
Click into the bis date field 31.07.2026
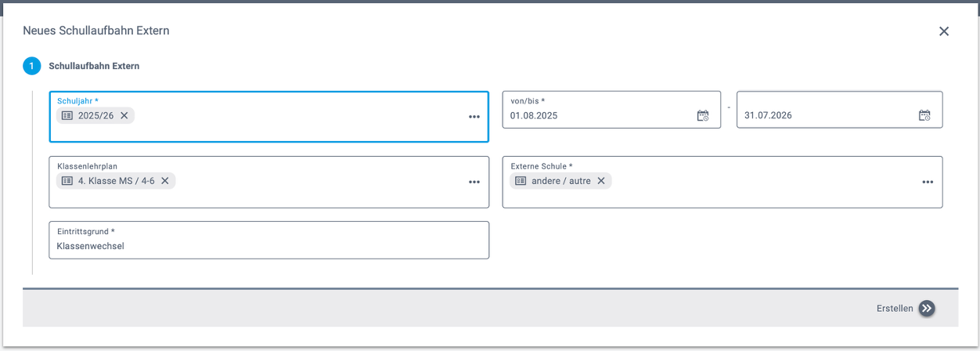click(x=822, y=116)
